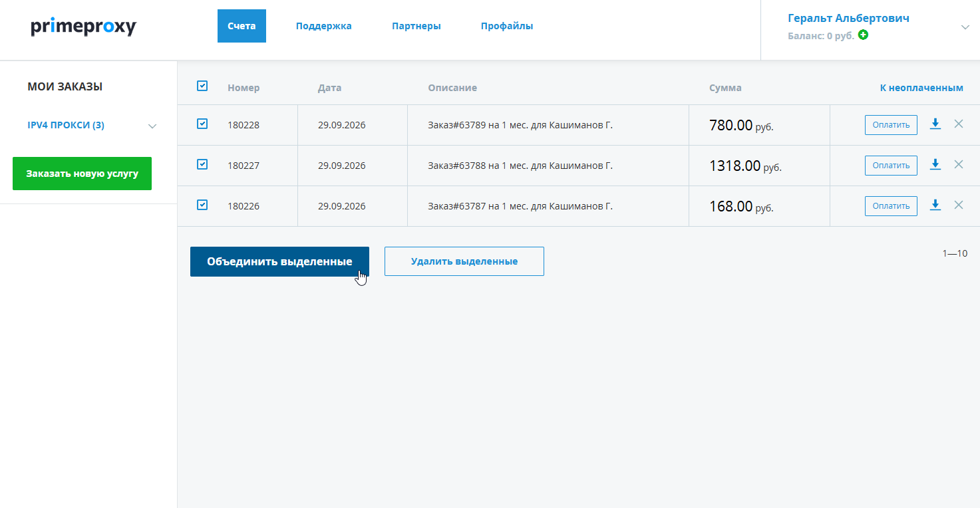The image size is (980, 508).
Task: Select the description text for Заказ#63787
Action: tap(520, 206)
